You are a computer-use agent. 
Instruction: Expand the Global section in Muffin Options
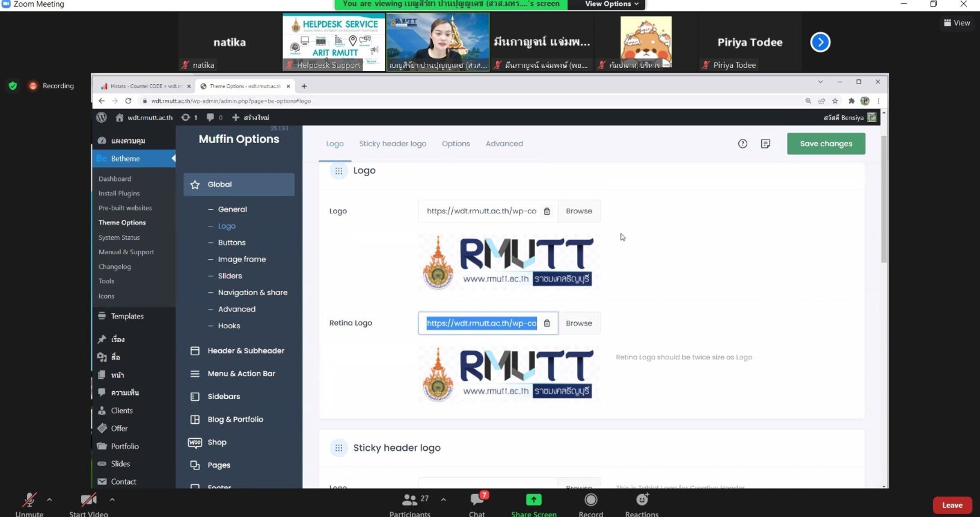pyautogui.click(x=239, y=185)
